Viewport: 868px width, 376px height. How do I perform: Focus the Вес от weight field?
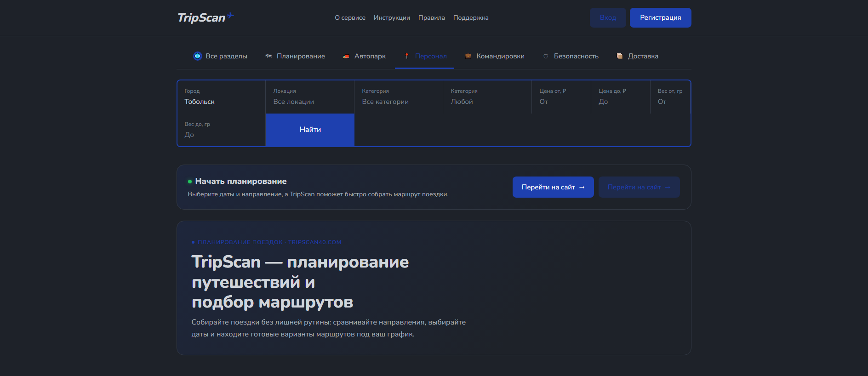[x=670, y=97]
